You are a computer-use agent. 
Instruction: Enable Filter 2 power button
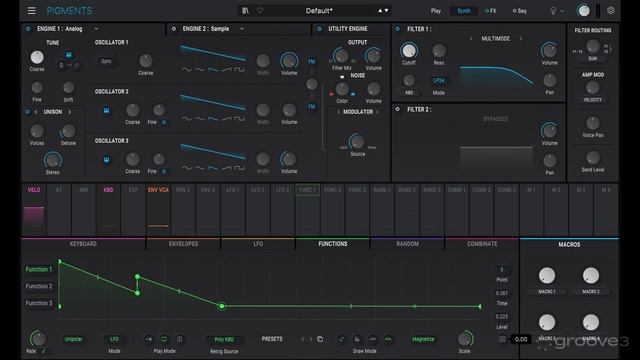tap(398, 109)
